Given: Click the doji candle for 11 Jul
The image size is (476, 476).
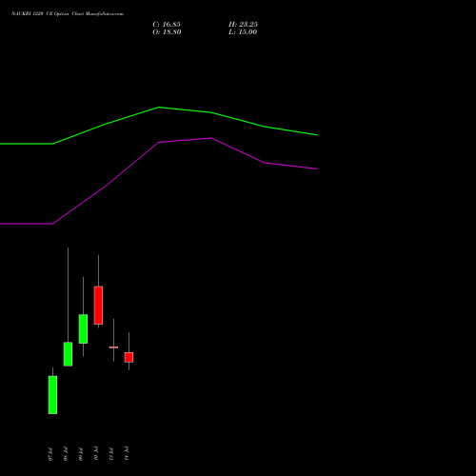Looking at the screenshot, I should pyautogui.click(x=113, y=347).
